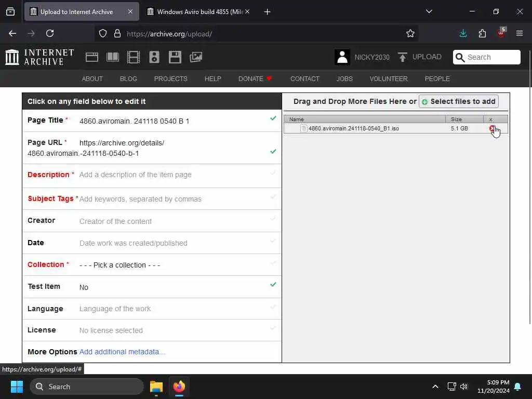Open the Windows Start menu
This screenshot has height=399, width=532.
pyautogui.click(x=17, y=387)
